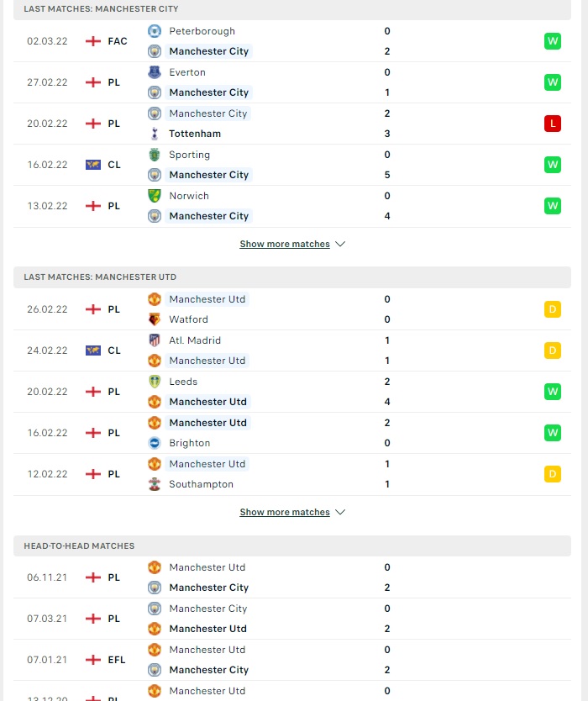588x701 pixels.
Task: Open Southampton team name link
Action: pyautogui.click(x=201, y=484)
